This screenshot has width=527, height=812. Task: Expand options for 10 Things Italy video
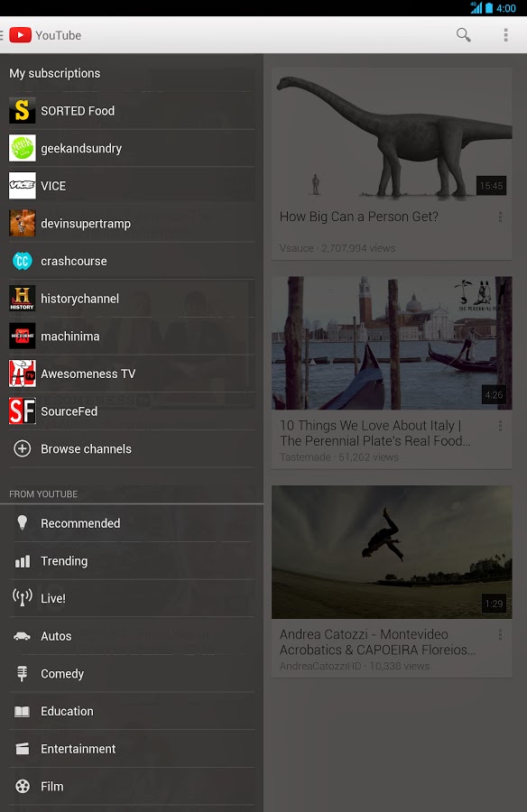coord(500,426)
